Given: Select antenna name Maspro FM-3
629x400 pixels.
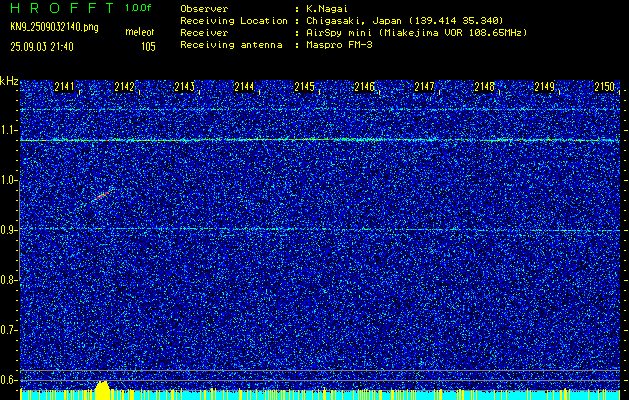Looking at the screenshot, I should (x=339, y=45).
